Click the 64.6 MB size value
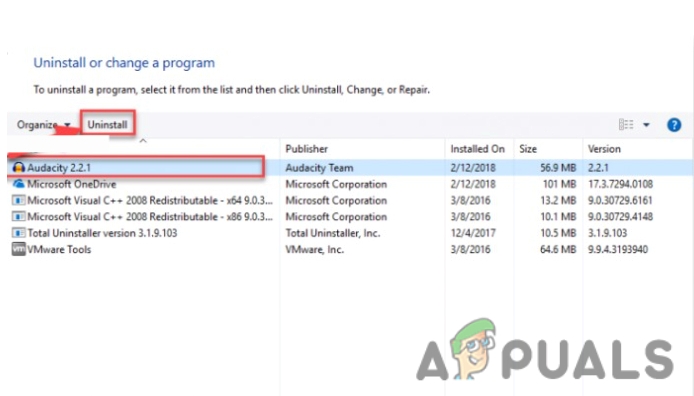The width and height of the screenshot is (694, 396). tap(558, 249)
